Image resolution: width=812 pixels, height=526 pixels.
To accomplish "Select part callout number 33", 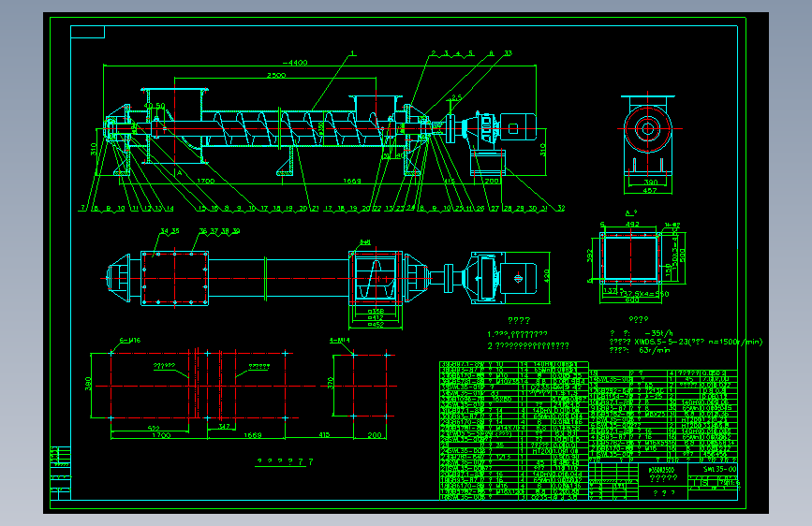I will point(508,53).
